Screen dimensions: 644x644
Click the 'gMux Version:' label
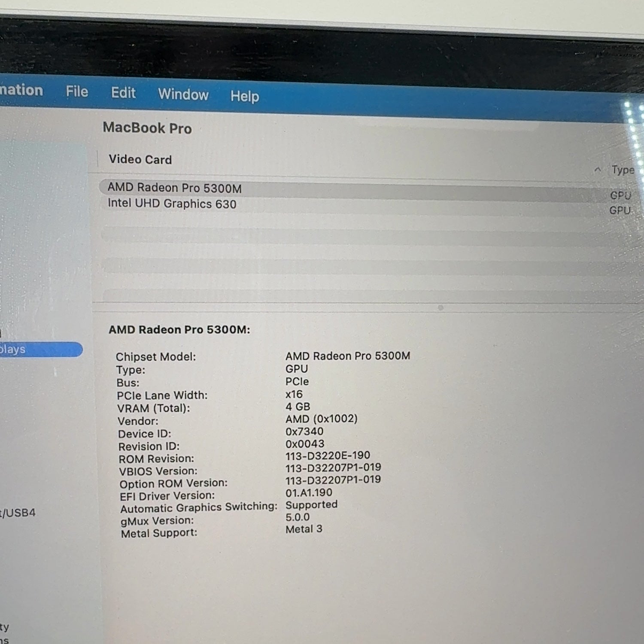click(x=158, y=521)
